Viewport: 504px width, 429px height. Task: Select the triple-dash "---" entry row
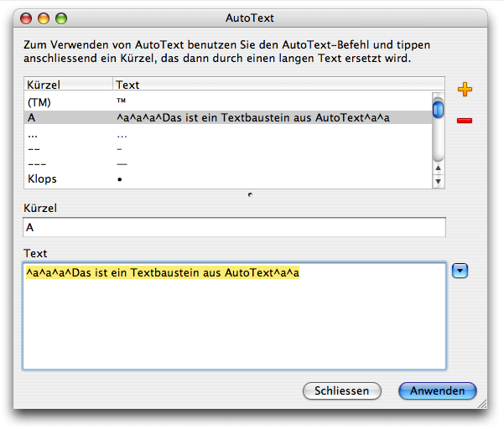tap(226, 163)
